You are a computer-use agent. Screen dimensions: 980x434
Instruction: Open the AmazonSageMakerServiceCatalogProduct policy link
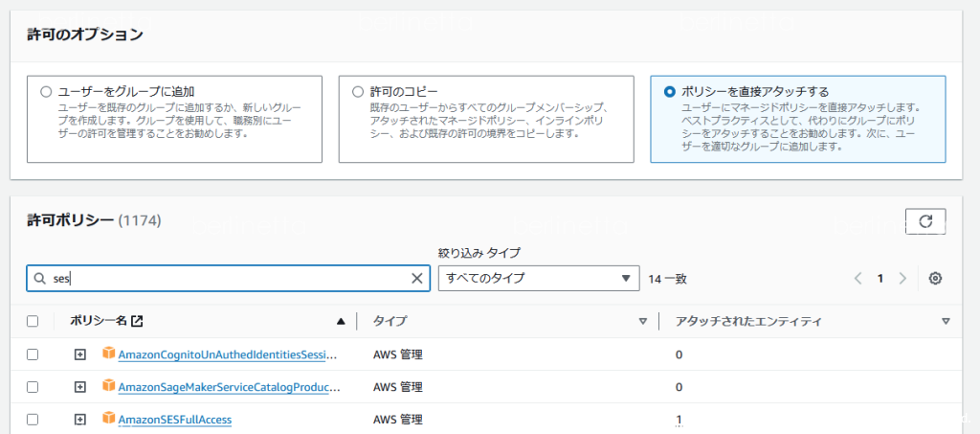coord(230,387)
